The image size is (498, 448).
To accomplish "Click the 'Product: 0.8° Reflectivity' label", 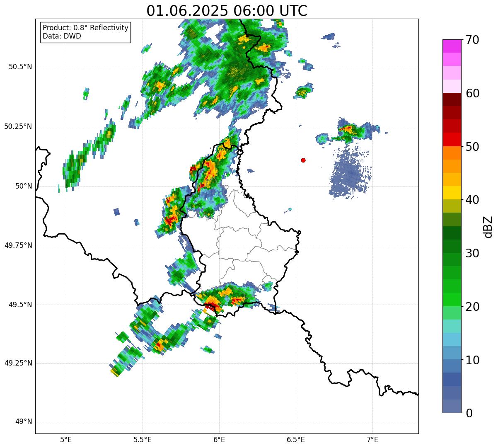I will pyautogui.click(x=86, y=28).
